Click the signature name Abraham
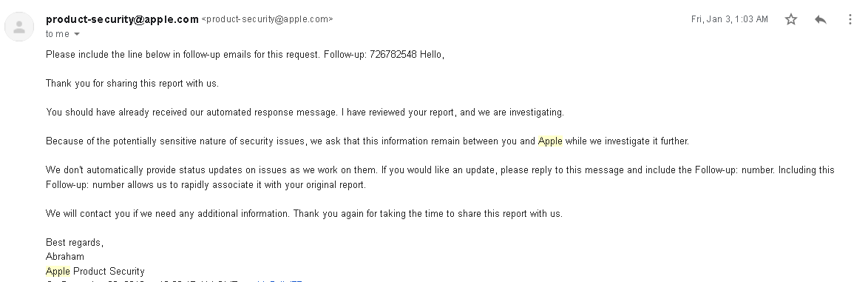Screen dimensions: 868x282 65,257
